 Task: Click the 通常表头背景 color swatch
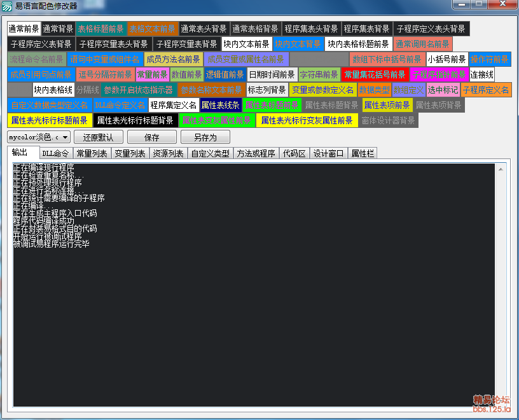tap(204, 29)
